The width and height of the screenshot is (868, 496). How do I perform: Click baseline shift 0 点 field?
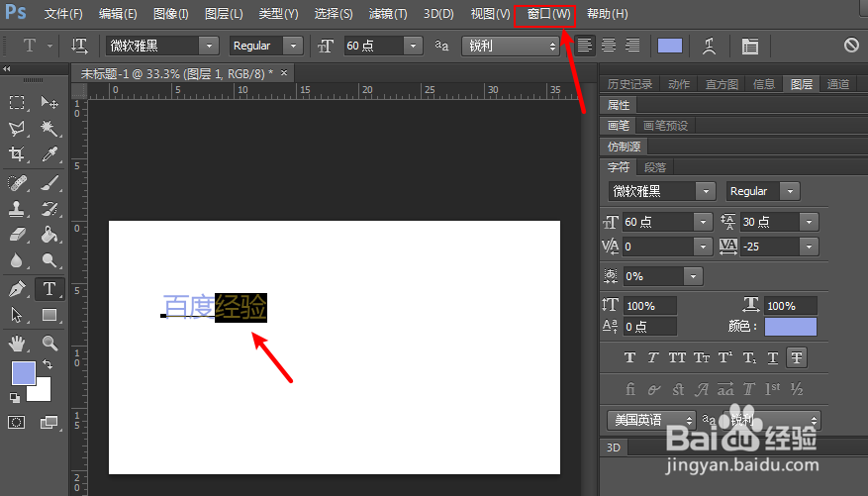pyautogui.click(x=650, y=327)
